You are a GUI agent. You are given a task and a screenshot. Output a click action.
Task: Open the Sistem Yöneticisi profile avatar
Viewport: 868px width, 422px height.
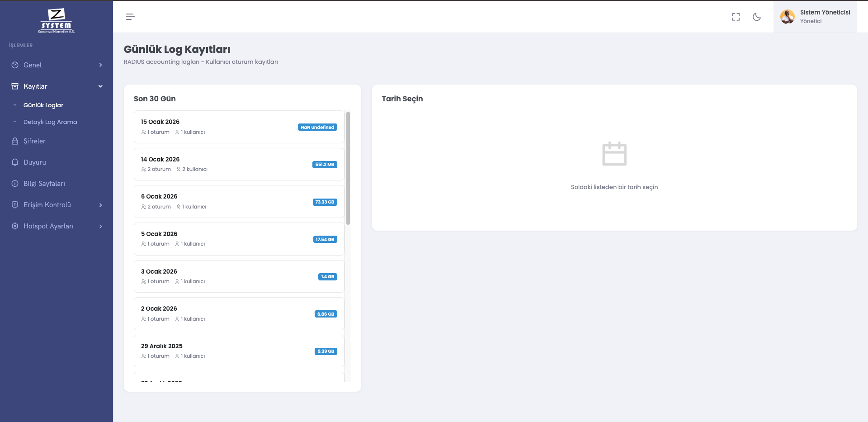pos(787,17)
